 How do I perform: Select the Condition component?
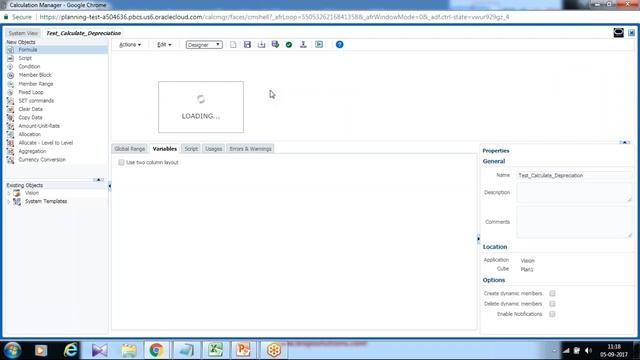point(29,67)
